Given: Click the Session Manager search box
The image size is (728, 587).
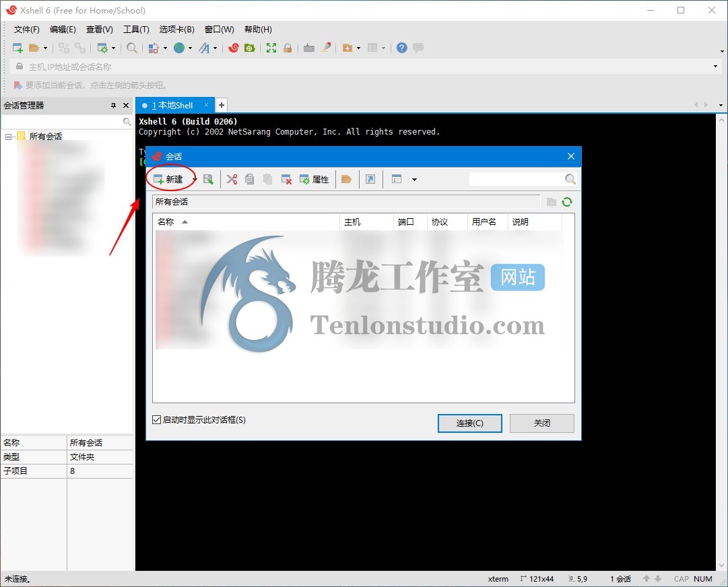Looking at the screenshot, I should pyautogui.click(x=62, y=122).
